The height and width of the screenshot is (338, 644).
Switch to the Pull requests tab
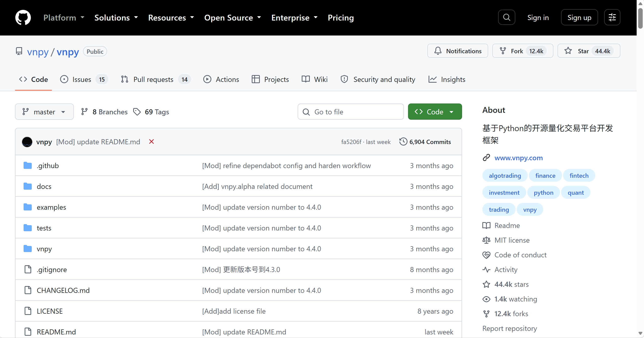(156, 79)
